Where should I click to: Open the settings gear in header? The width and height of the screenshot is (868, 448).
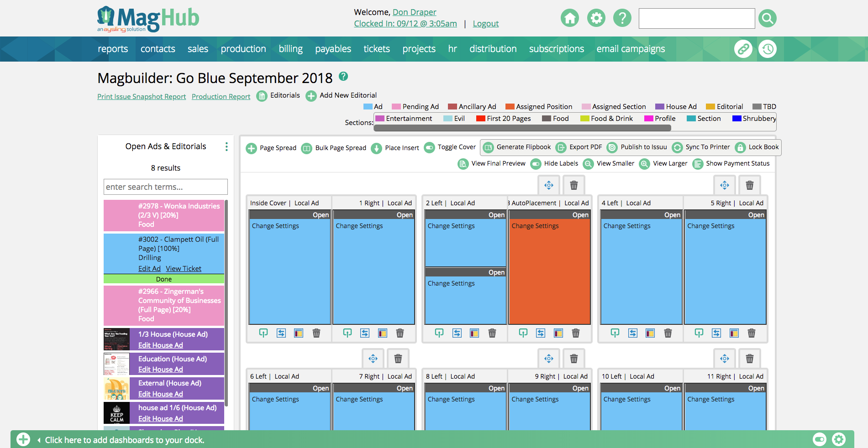click(596, 18)
